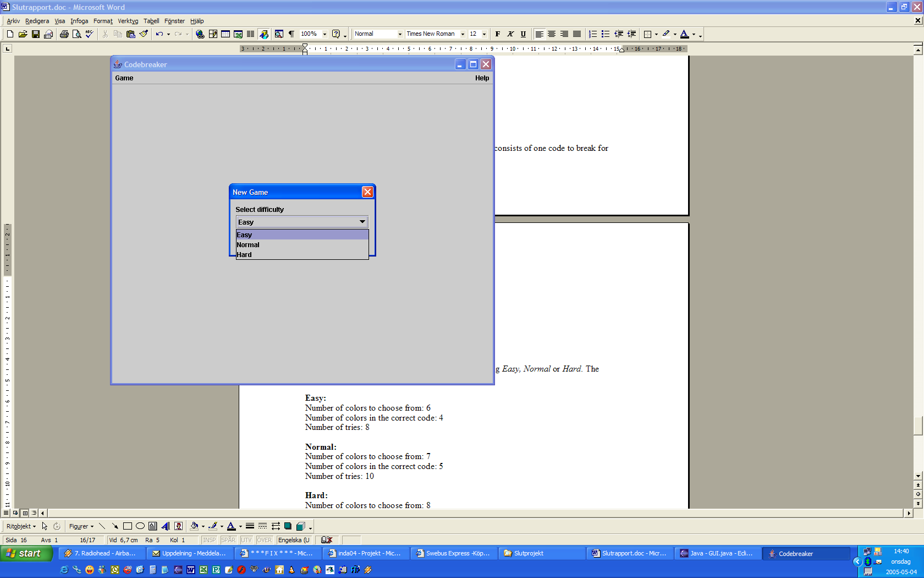Viewport: 924px width, 578px height.
Task: Click the Save icon in Word toolbar
Action: click(36, 34)
